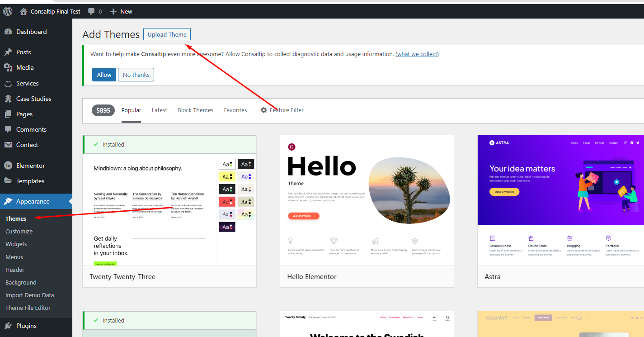The height and width of the screenshot is (337, 644).
Task: Click the Hello Elementor theme name
Action: [312, 276]
